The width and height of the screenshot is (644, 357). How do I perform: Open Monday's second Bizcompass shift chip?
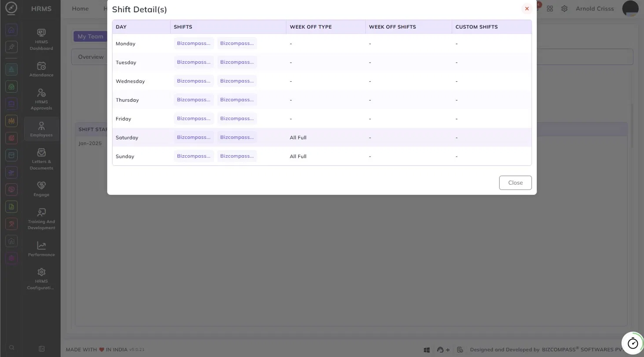pyautogui.click(x=237, y=44)
